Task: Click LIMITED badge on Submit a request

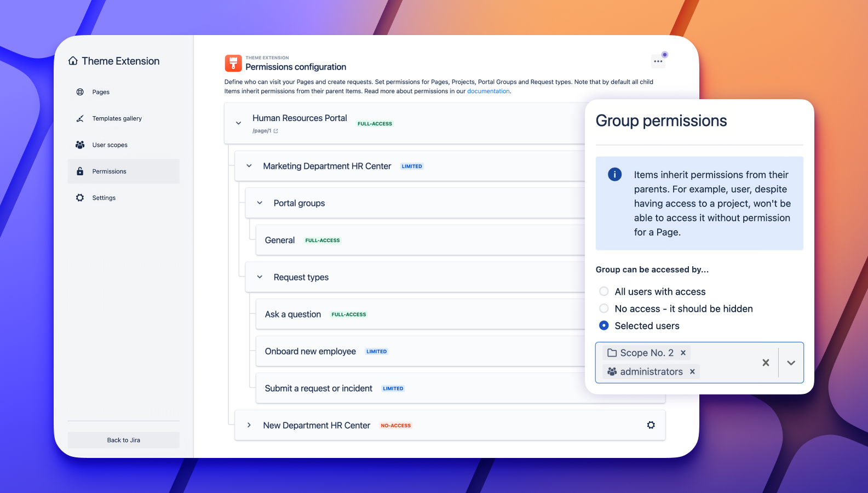Action: (x=393, y=388)
